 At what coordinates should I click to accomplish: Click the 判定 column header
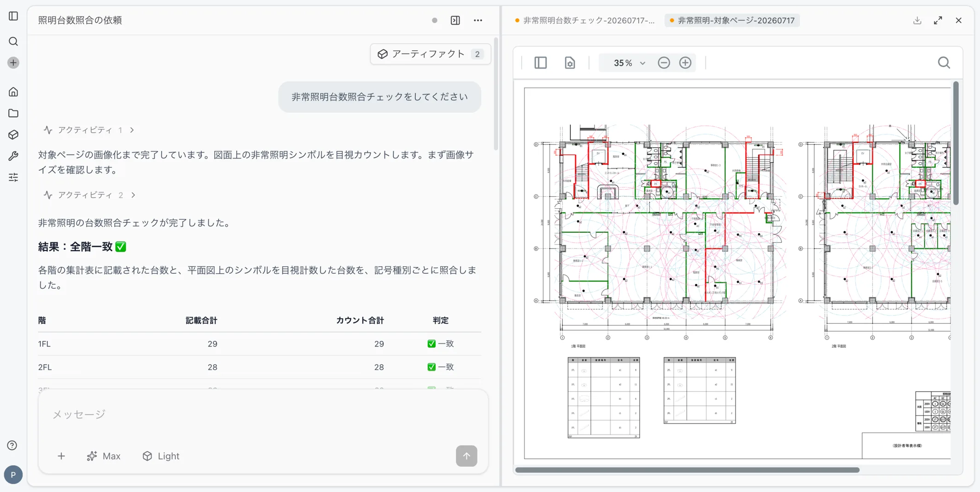(x=441, y=320)
